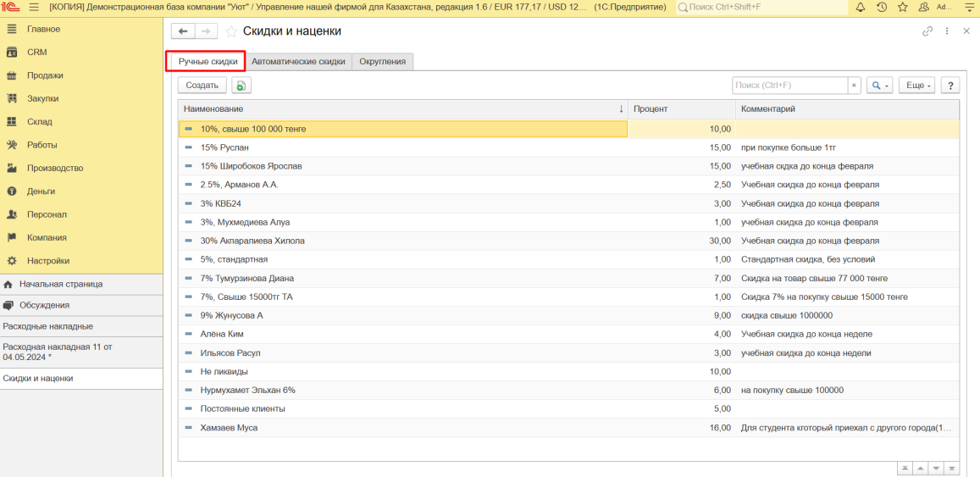This screenshot has height=477, width=980.
Task: Select the 15% Руслан discount row
Action: tap(224, 147)
